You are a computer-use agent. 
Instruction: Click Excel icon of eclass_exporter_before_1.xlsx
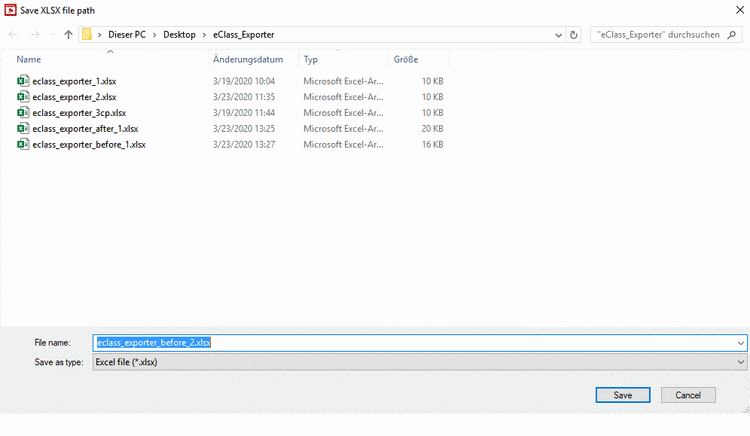click(x=23, y=144)
